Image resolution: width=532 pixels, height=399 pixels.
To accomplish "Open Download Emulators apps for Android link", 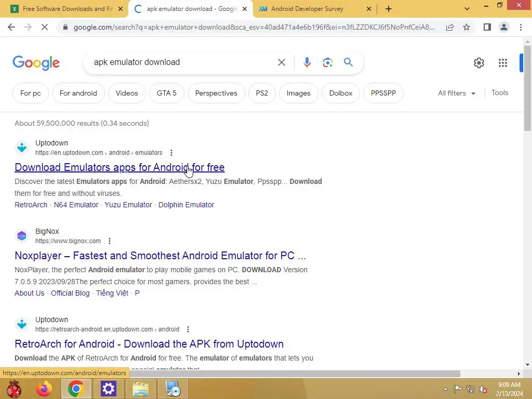I will 119,167.
